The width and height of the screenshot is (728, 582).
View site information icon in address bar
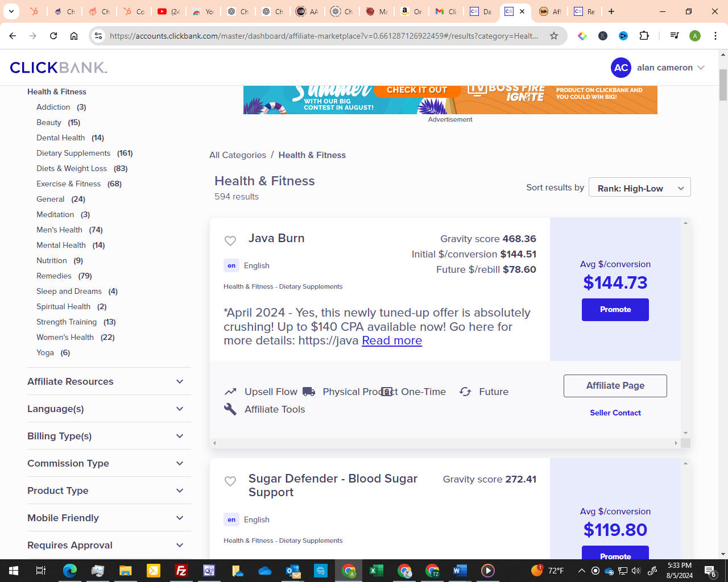pos(98,36)
